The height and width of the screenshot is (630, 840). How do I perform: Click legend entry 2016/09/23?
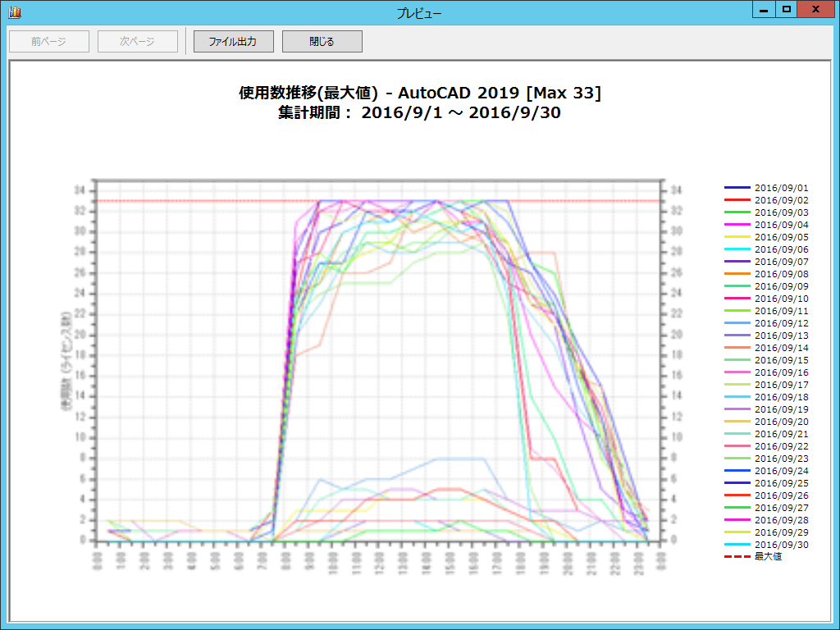coord(767,459)
